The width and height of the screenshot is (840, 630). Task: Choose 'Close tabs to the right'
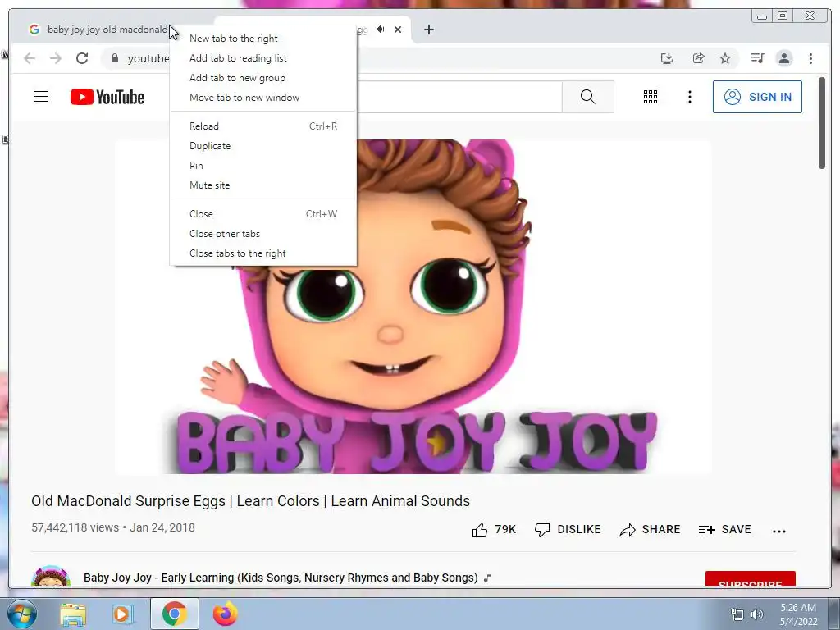click(263, 253)
